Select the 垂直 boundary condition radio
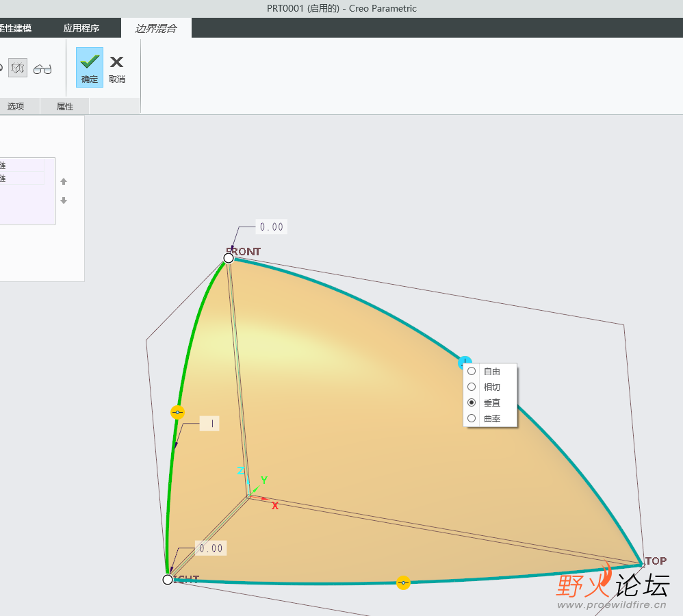683x616 pixels. tap(472, 402)
